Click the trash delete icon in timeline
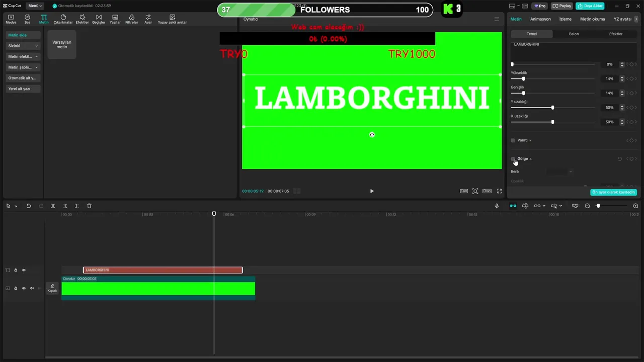The height and width of the screenshot is (362, 644). [x=89, y=206]
